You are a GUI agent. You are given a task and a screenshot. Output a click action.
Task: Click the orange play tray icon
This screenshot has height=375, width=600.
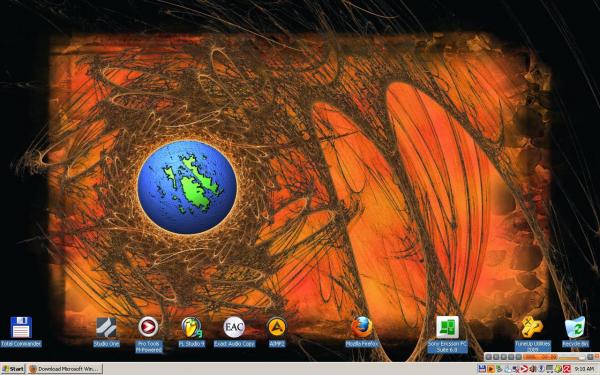[x=491, y=369]
